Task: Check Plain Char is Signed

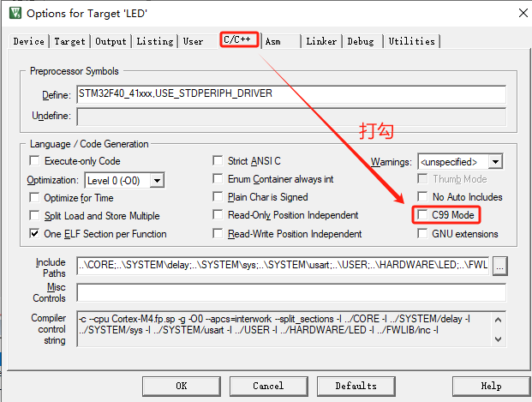Action: pyautogui.click(x=218, y=196)
